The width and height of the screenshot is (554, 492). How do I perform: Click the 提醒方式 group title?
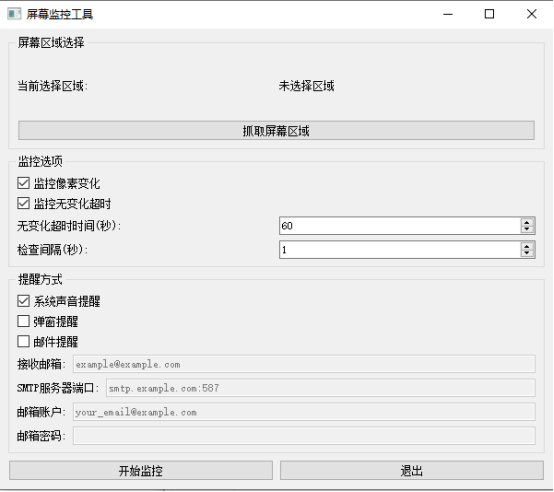40,279
